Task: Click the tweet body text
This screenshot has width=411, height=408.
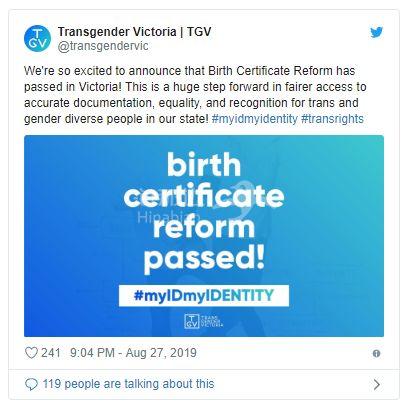Action: 195,95
